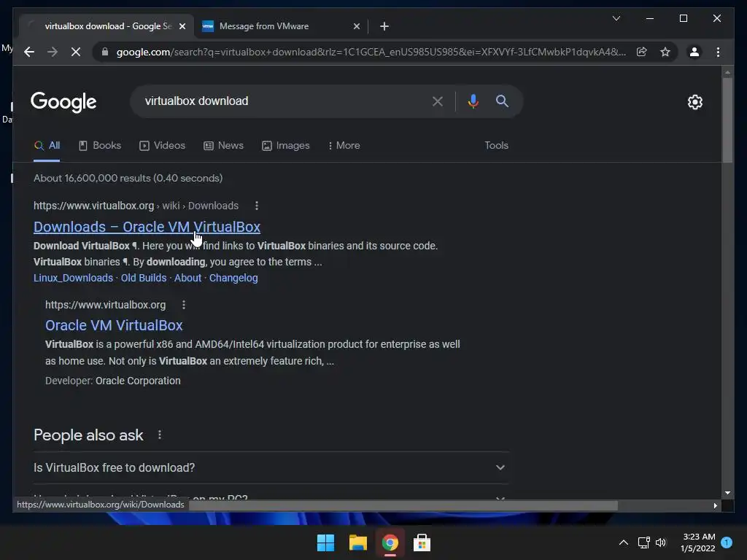Image resolution: width=747 pixels, height=560 pixels.
Task: Open the About sitelink
Action: (187, 278)
